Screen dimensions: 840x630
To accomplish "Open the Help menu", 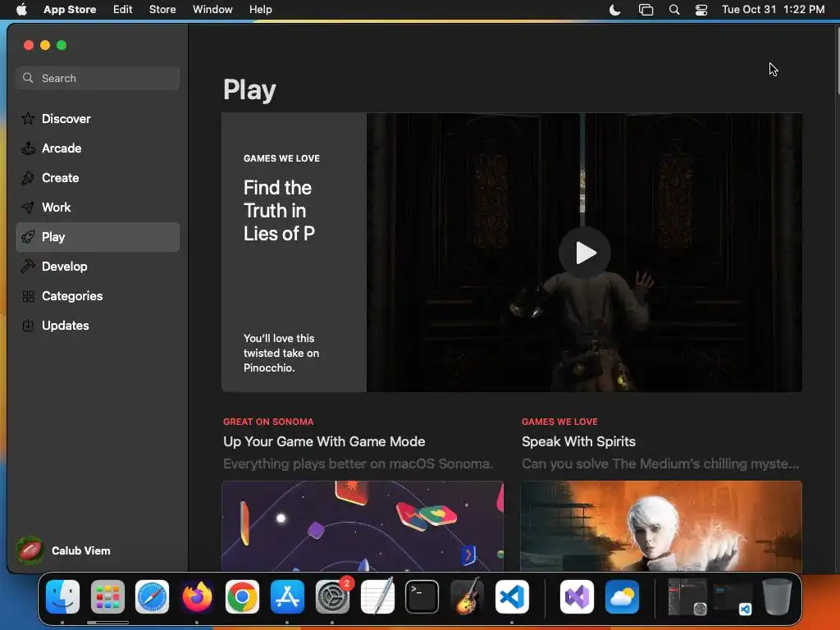I will click(x=261, y=9).
